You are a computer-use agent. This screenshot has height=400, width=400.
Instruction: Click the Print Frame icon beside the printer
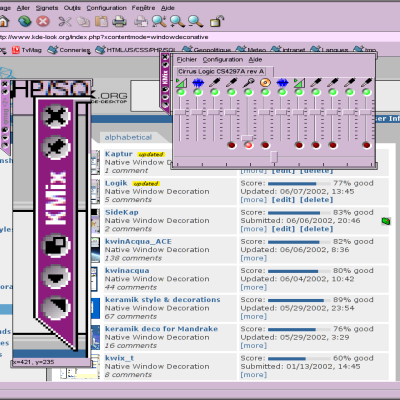pos(141,21)
